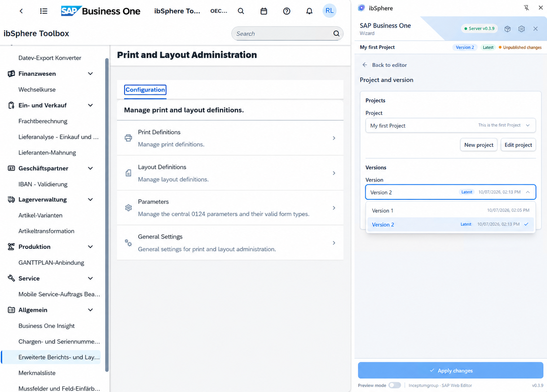The width and height of the screenshot is (547, 392).
Task: Open the Parameters entry
Action: [x=230, y=208]
